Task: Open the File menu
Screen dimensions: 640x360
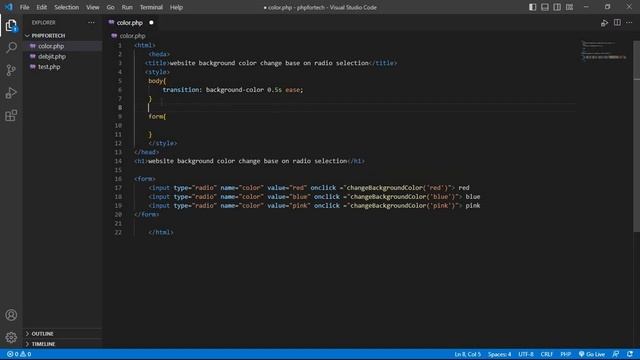Action: 24,7
